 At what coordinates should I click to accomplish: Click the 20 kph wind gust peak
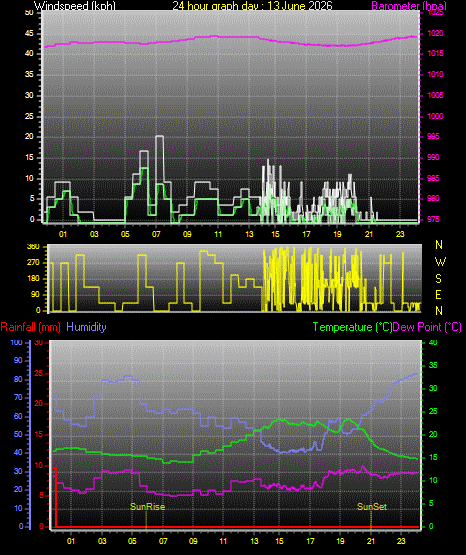pyautogui.click(x=160, y=136)
